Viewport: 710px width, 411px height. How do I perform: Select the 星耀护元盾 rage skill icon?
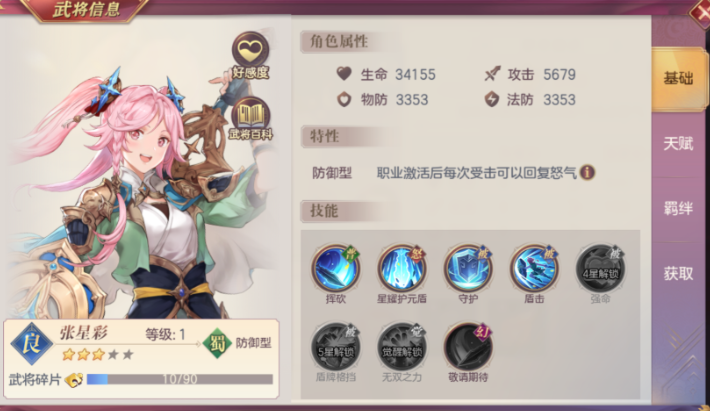[x=402, y=268]
